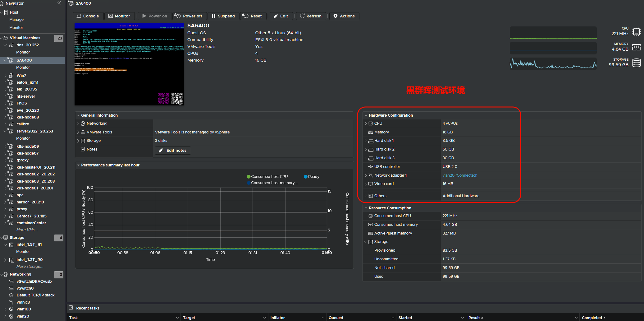Click the Power on button
644x321 pixels.
click(x=154, y=16)
